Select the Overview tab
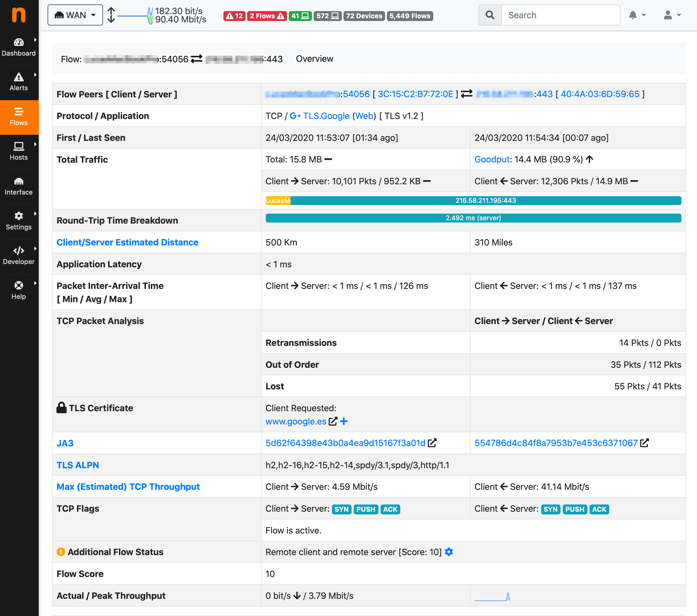 tap(314, 59)
